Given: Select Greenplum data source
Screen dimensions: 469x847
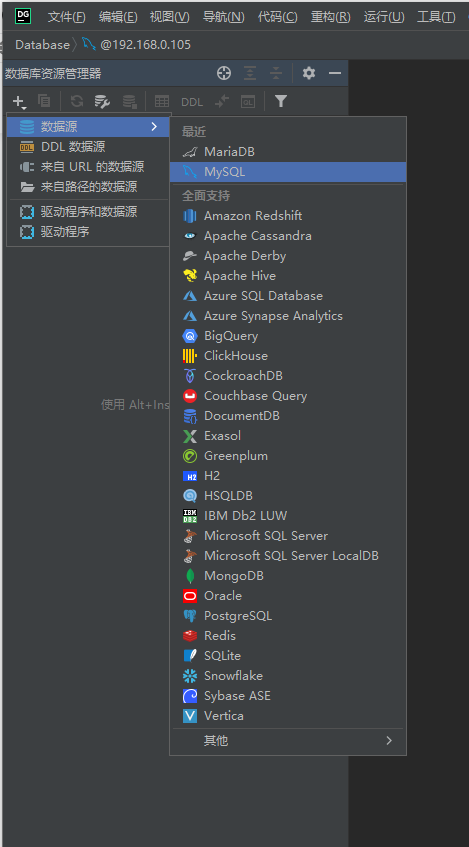Looking at the screenshot, I should point(288,455).
